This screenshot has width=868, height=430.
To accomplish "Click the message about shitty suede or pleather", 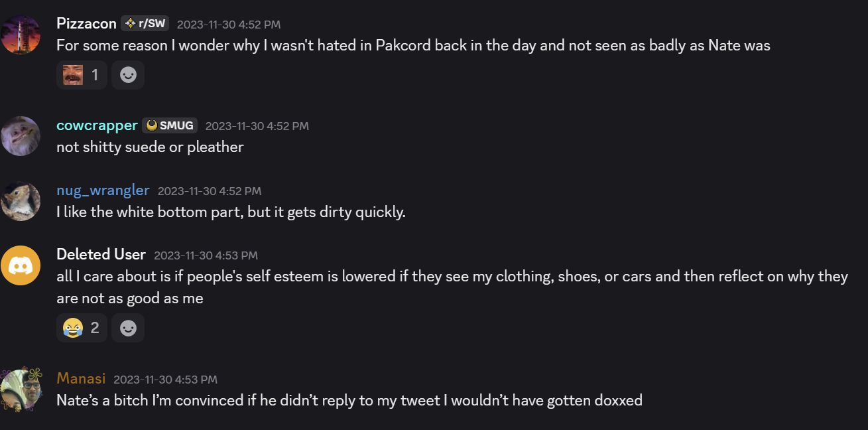I will (x=150, y=147).
